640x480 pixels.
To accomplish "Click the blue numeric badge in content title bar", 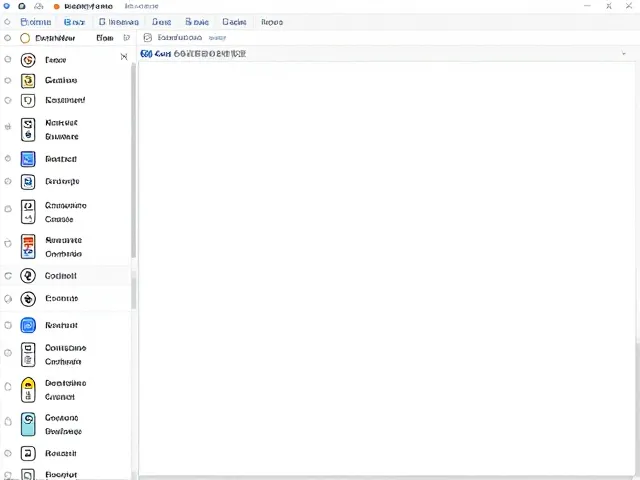I will pos(146,53).
